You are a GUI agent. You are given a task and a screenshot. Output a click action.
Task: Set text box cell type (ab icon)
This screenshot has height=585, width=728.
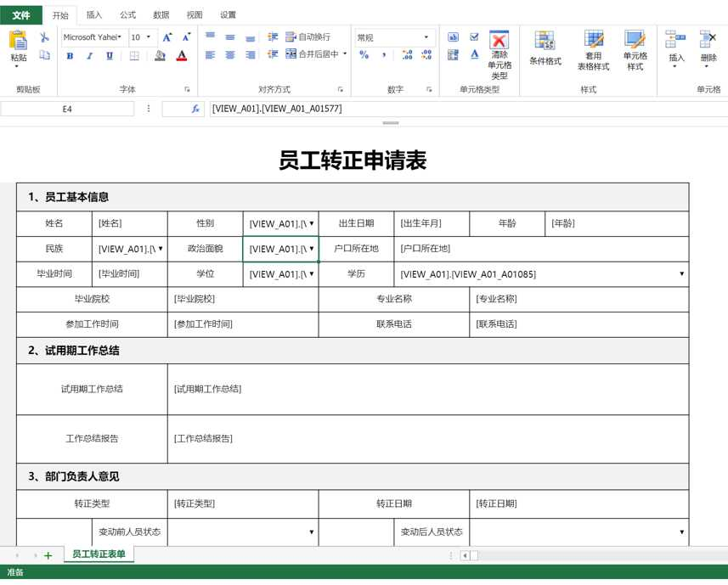pos(453,37)
